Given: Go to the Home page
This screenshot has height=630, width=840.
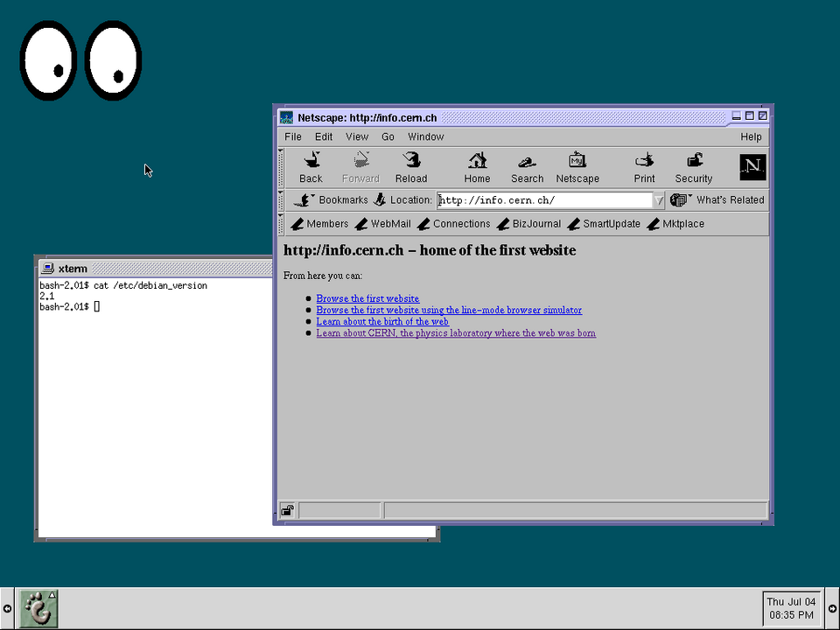Looking at the screenshot, I should (477, 167).
